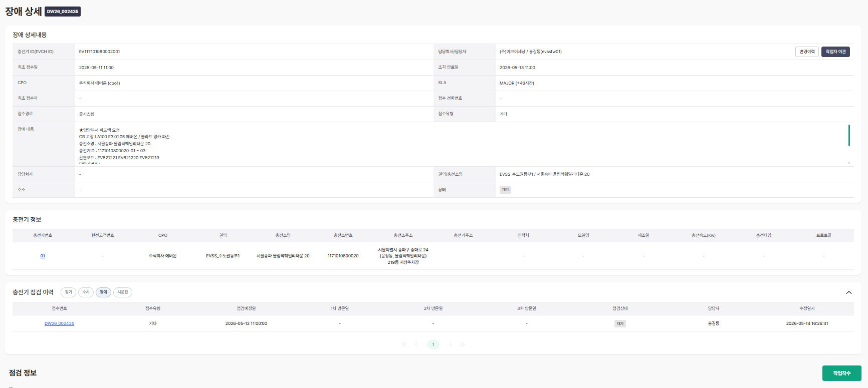Click the DW26_002435 badge in title

click(63, 12)
